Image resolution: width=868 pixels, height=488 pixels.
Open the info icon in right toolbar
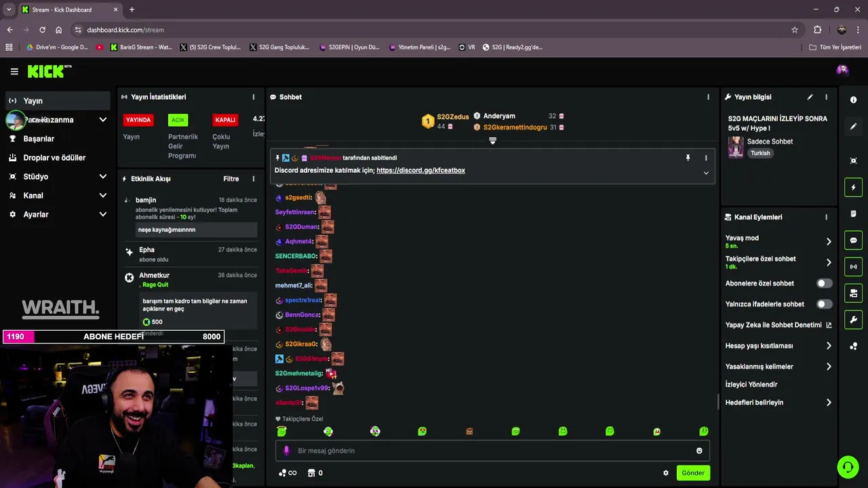[x=853, y=100]
